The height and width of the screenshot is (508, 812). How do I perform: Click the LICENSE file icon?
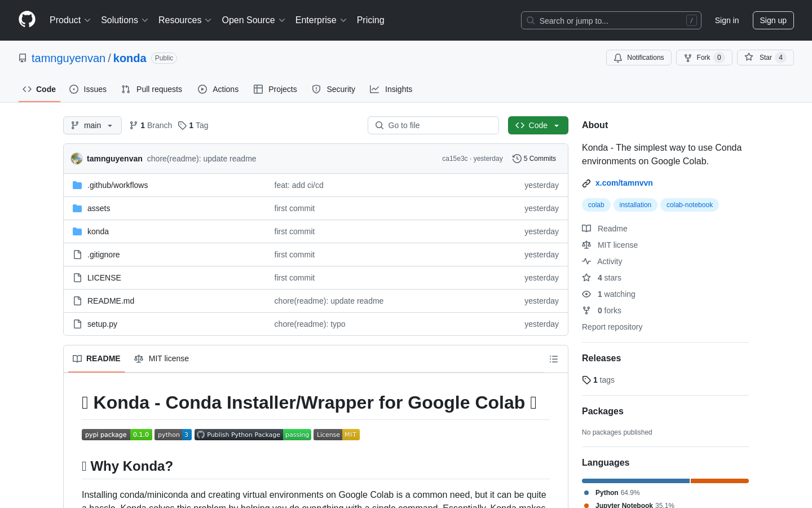coord(77,278)
